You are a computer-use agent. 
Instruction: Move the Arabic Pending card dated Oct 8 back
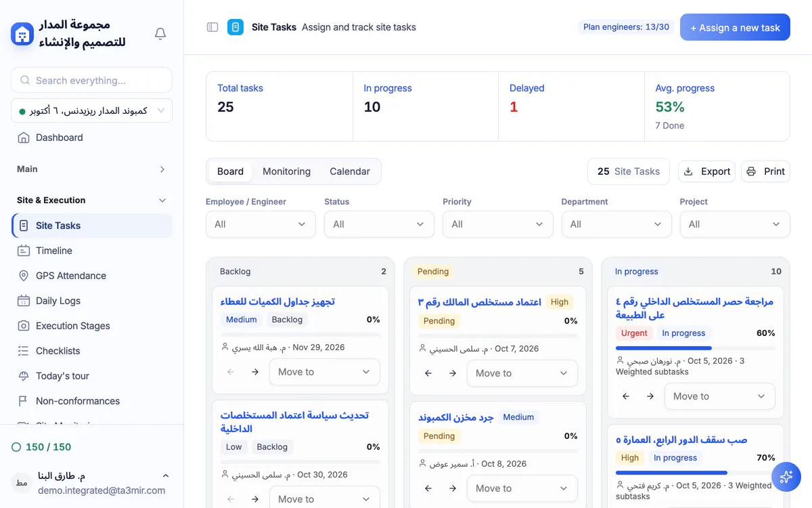(428, 488)
